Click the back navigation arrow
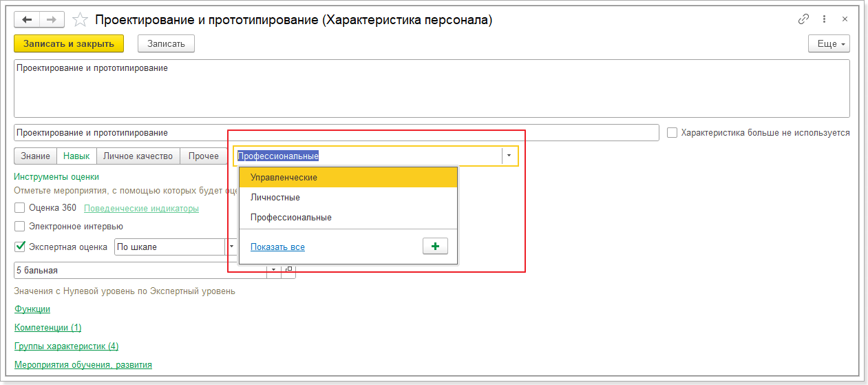The image size is (868, 385). coord(28,20)
